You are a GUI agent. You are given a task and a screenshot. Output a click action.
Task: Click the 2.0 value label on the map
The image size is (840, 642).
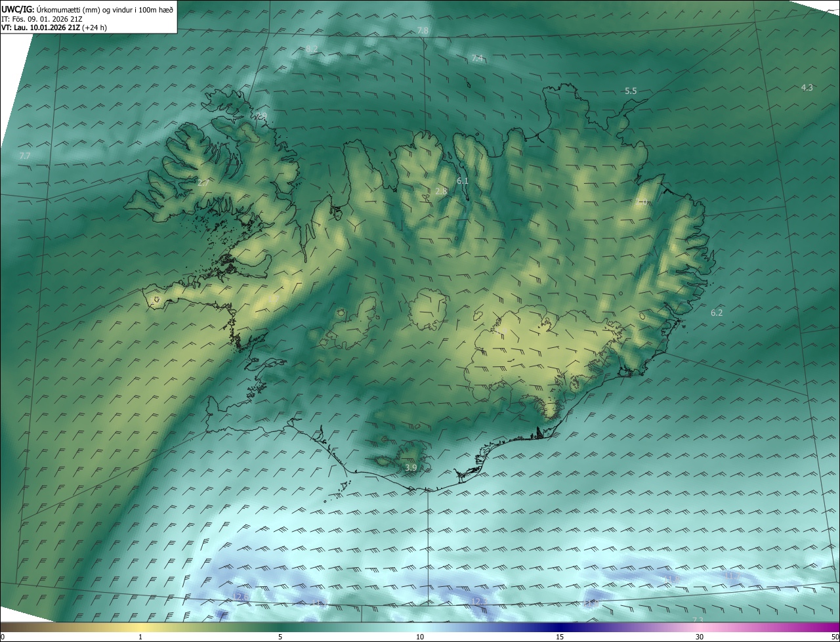[x=642, y=202]
